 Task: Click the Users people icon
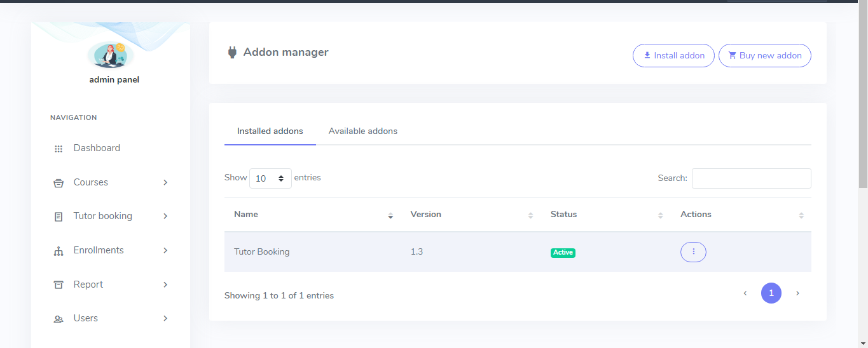click(x=59, y=319)
